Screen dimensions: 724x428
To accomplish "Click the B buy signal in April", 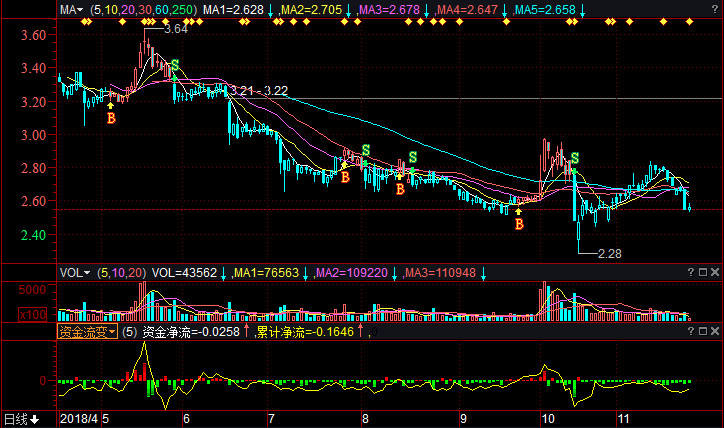I will [111, 118].
